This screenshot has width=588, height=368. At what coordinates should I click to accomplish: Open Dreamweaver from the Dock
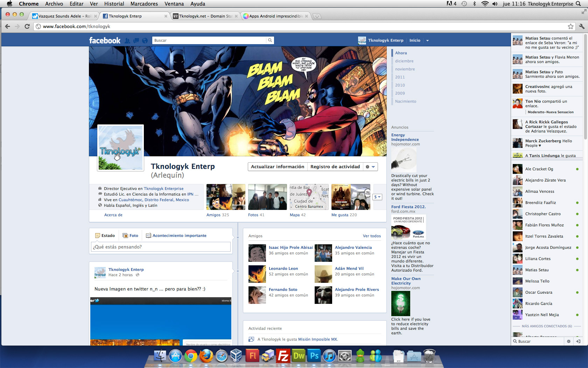pos(299,356)
